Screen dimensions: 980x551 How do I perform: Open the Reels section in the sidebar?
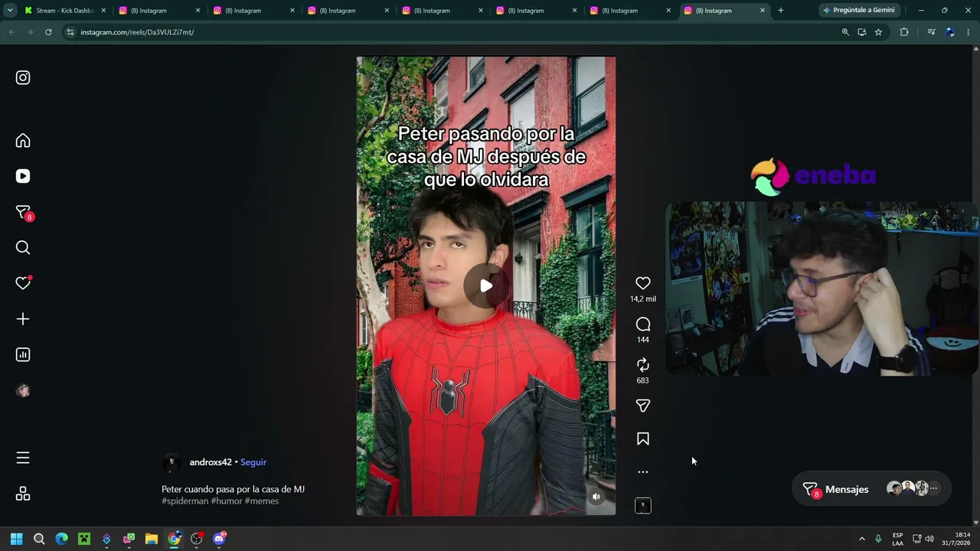pyautogui.click(x=23, y=176)
